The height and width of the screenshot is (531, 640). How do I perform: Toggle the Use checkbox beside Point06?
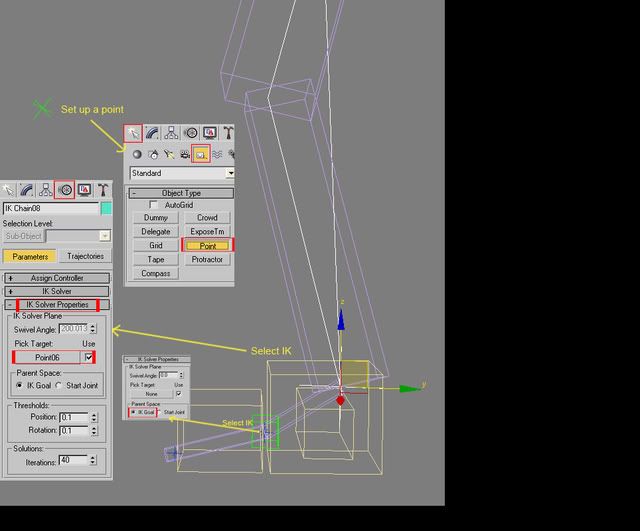(x=89, y=357)
